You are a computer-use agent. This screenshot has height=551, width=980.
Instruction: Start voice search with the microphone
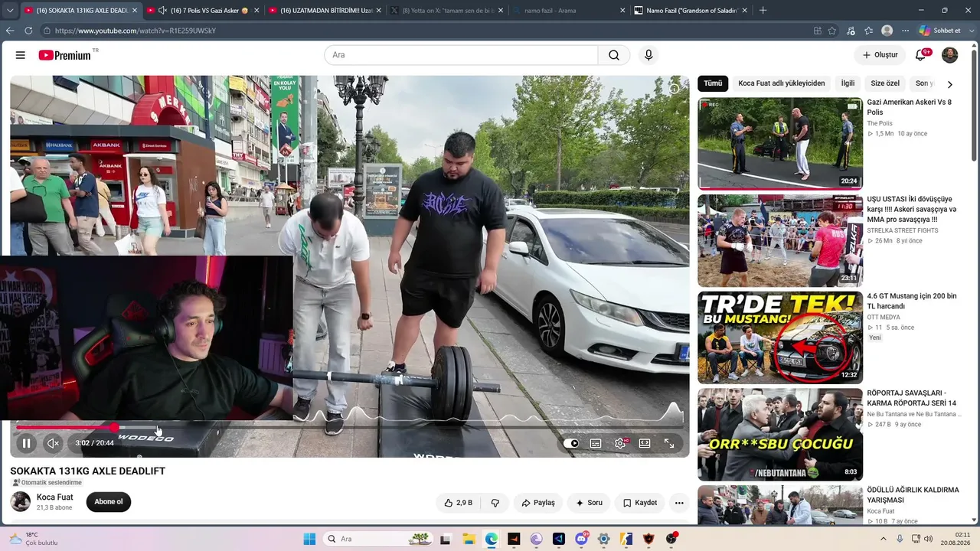pos(648,55)
